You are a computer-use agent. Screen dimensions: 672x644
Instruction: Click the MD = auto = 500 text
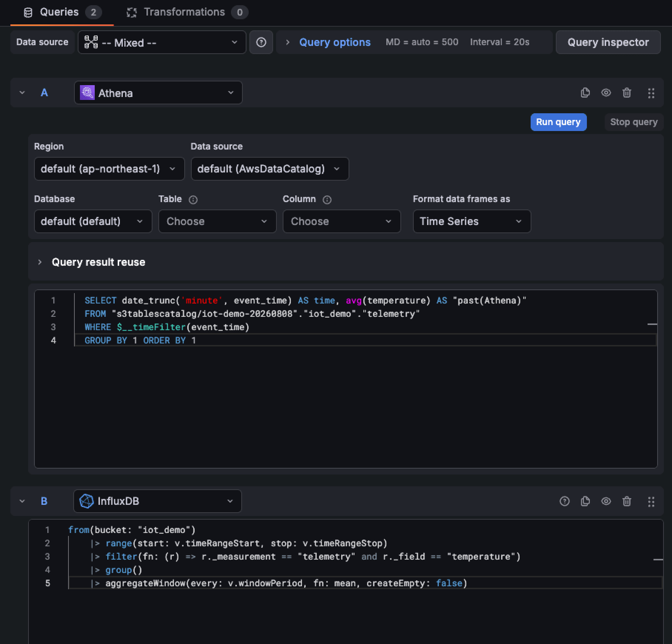point(422,42)
